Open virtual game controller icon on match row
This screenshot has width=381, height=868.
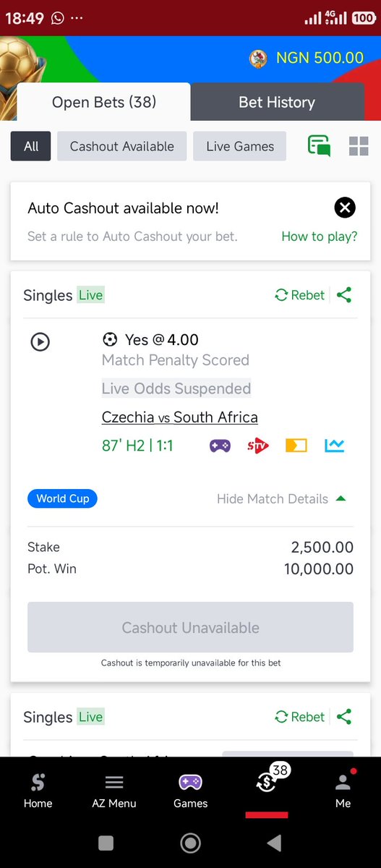tap(221, 446)
